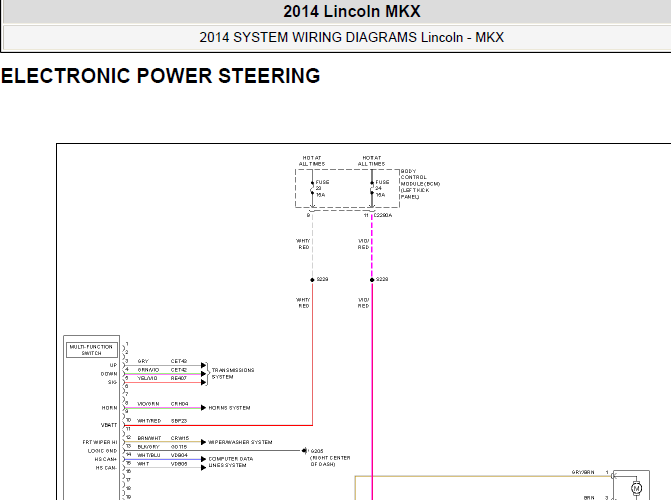Click 'HOT AT ALL TIMES' above fuse 23

[x=312, y=161]
